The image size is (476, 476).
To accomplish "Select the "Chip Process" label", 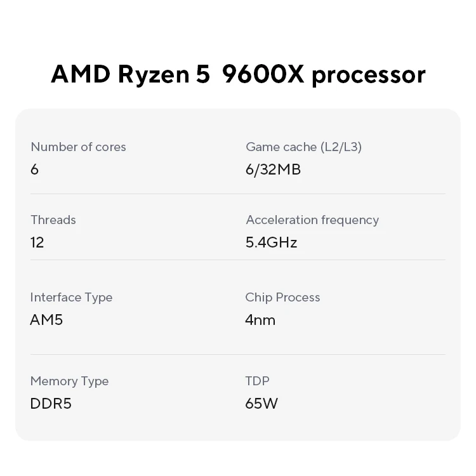I will [282, 297].
